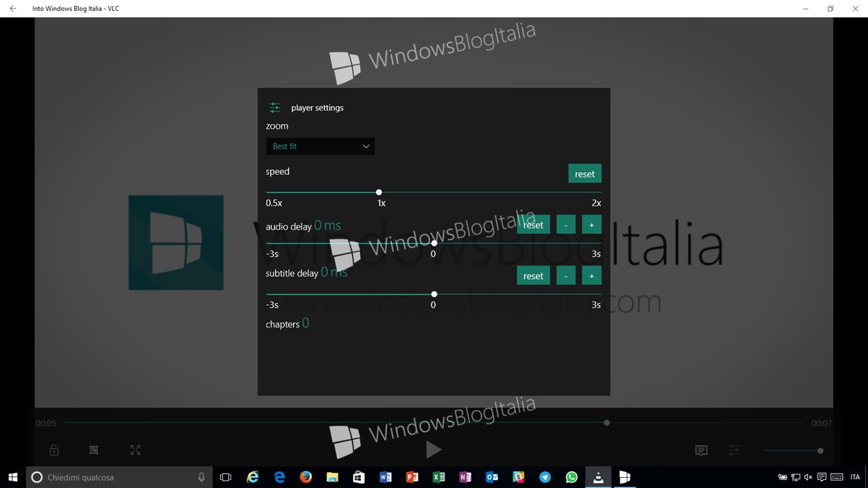Click the '0.5x' speed label
868x488 pixels.
(x=274, y=203)
